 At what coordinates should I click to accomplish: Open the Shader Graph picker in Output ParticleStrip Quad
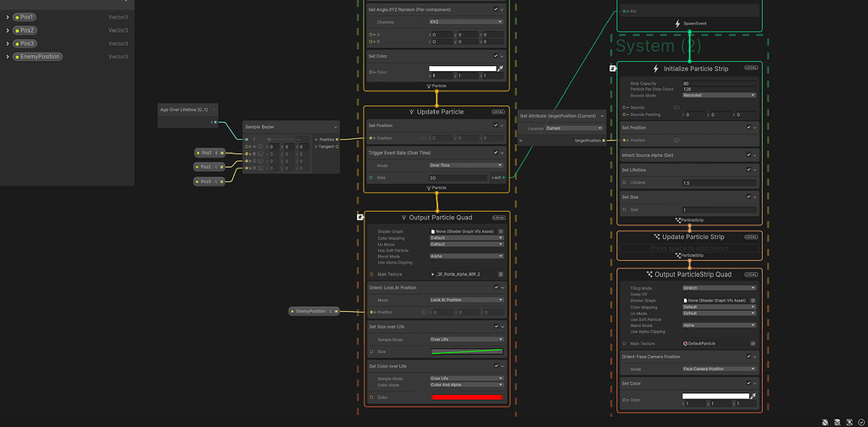click(x=753, y=300)
